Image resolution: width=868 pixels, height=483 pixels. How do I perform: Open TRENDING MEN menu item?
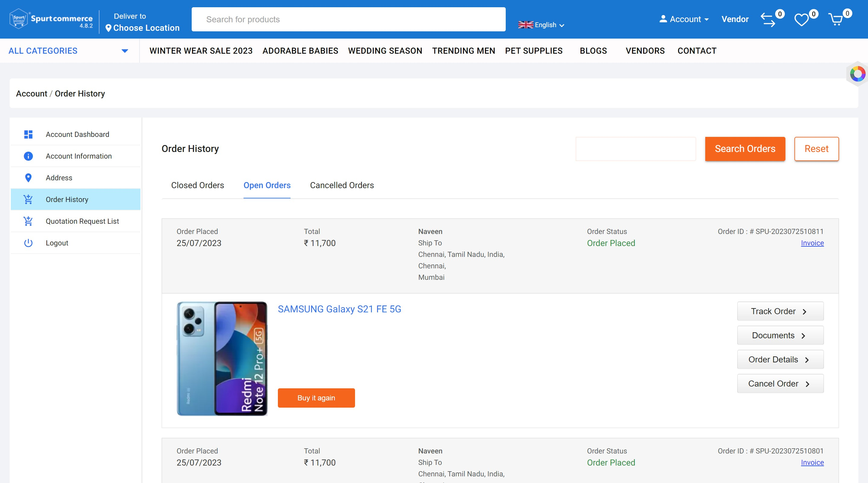pos(464,51)
